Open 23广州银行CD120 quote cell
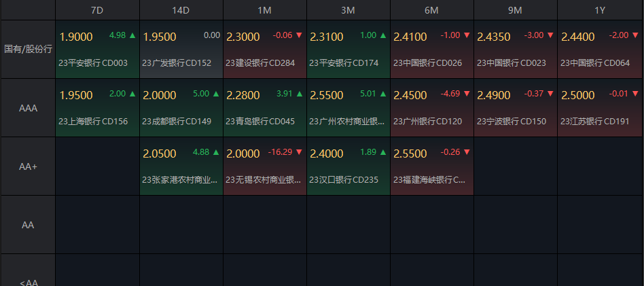The image size is (644, 286). [x=432, y=108]
